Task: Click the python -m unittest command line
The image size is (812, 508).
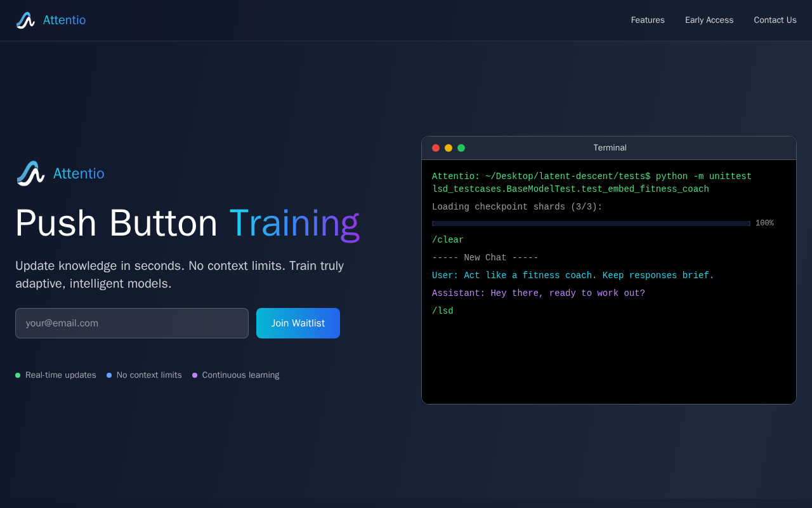Action: click(592, 183)
